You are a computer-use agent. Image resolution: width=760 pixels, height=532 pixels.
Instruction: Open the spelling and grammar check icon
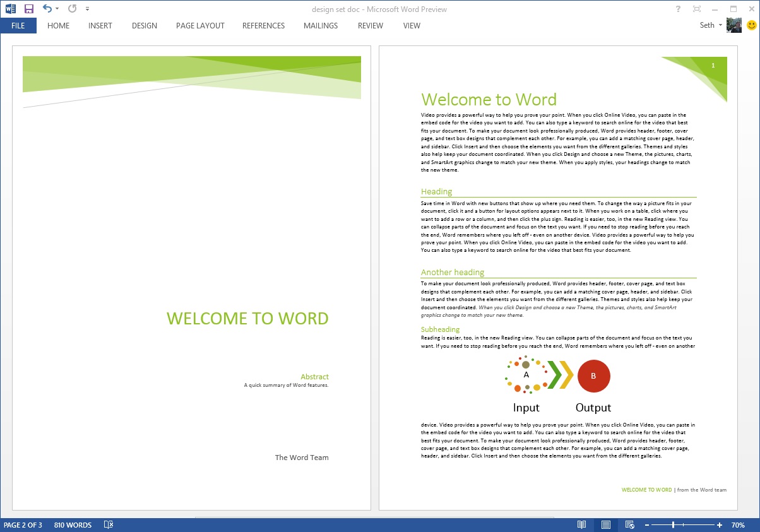[x=108, y=524]
